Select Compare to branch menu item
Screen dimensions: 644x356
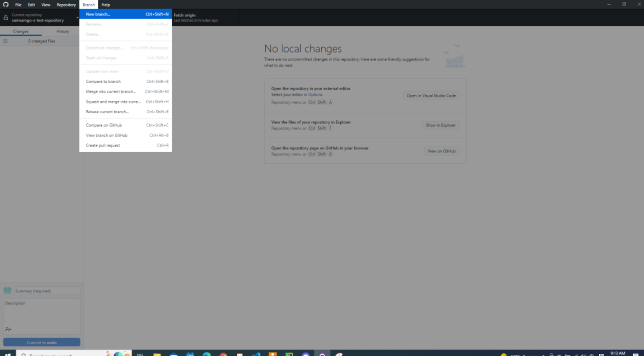[126, 81]
